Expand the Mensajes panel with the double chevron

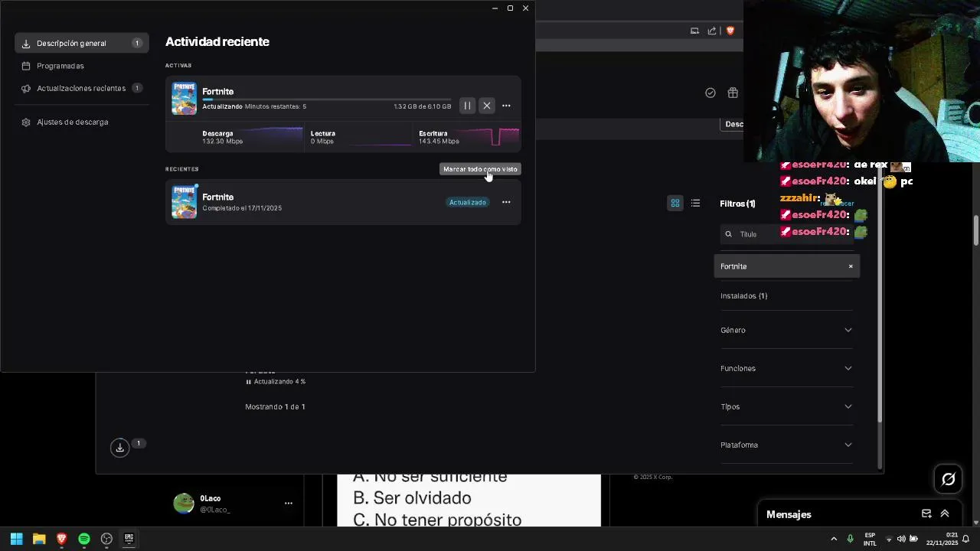[x=945, y=514]
